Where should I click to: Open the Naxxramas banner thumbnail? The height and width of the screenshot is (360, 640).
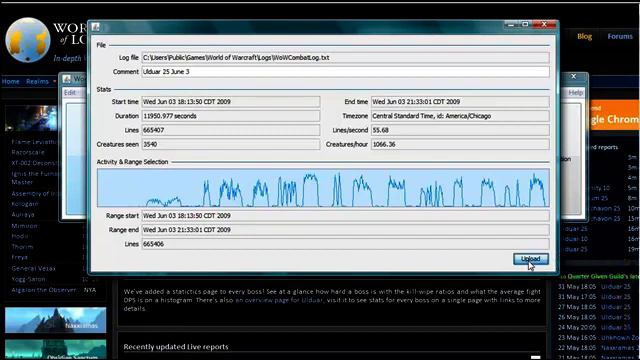click(56, 320)
